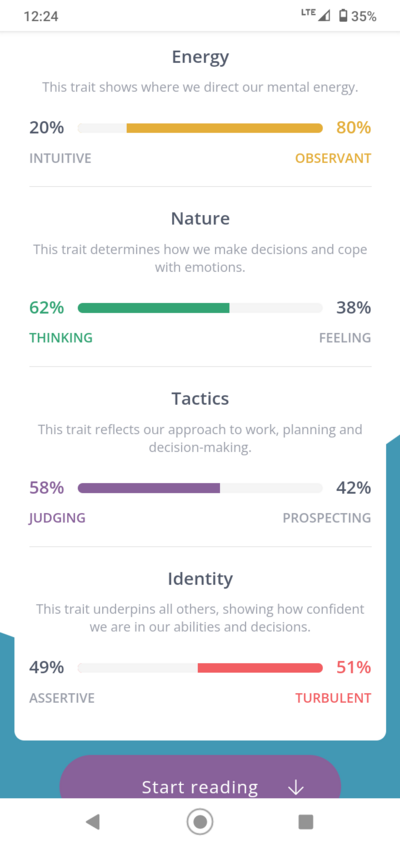Tap the Android back navigation icon
This screenshot has height=845, width=400.
[x=93, y=821]
